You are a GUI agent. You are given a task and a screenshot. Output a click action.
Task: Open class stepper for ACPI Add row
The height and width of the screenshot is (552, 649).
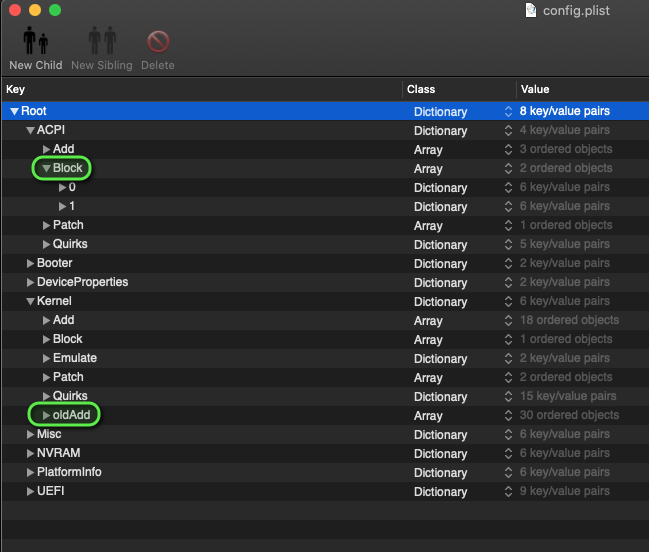508,149
